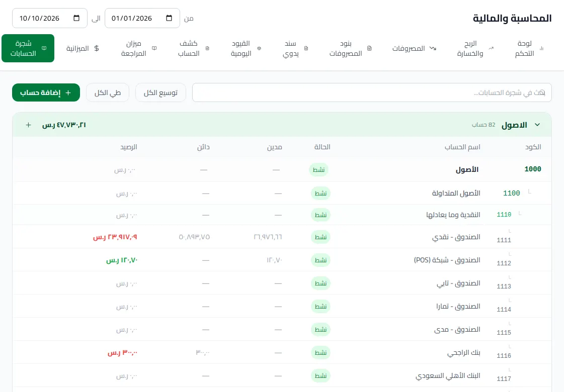
Task: Click الرصيد column header
Action: pyautogui.click(x=129, y=147)
